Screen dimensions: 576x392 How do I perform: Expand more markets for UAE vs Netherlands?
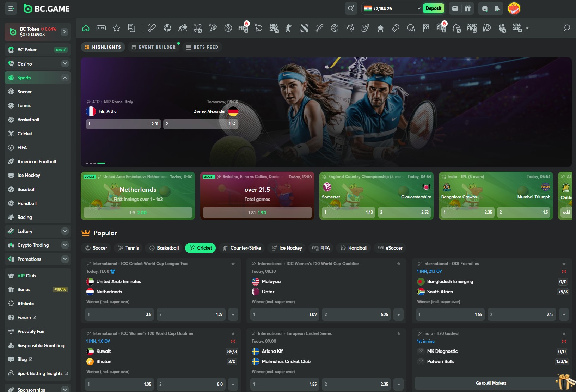click(233, 314)
